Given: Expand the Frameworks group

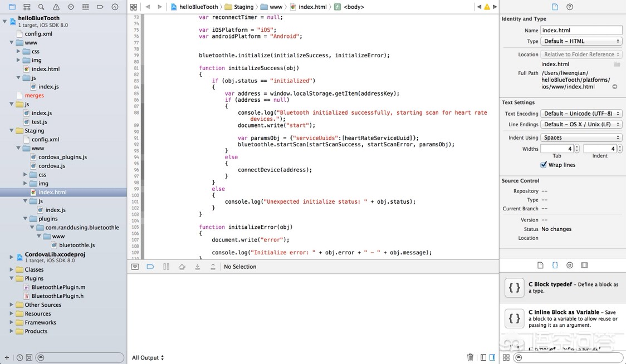Looking at the screenshot, I should [x=12, y=322].
